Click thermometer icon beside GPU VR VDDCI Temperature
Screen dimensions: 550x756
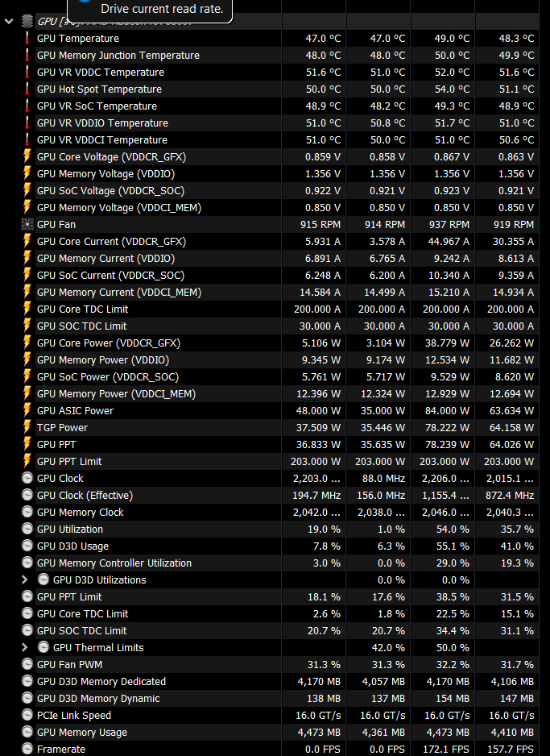tap(27, 139)
